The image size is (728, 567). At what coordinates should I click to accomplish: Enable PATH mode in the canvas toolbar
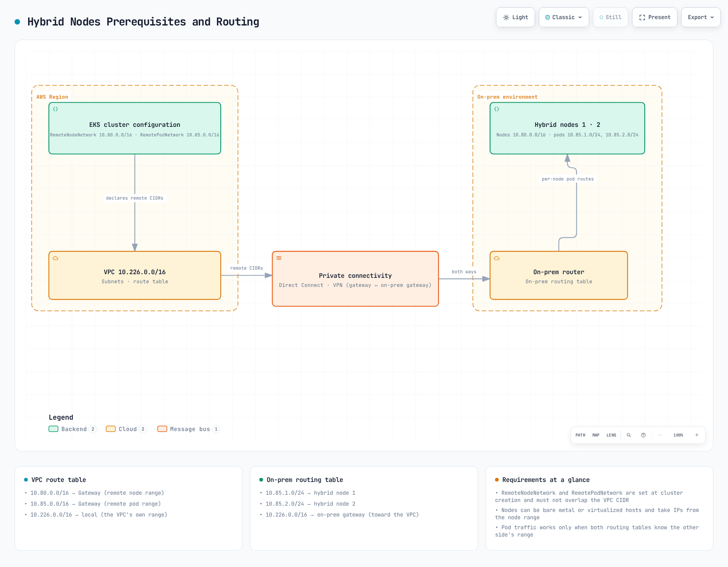click(581, 435)
